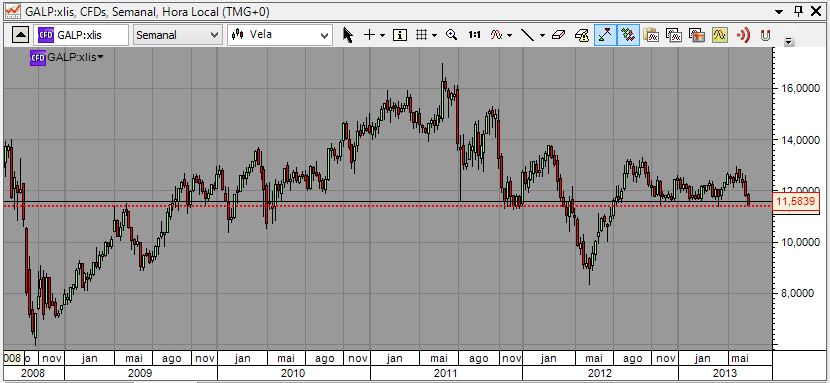Open the crosshair tool dropdown arrow

[x=382, y=35]
